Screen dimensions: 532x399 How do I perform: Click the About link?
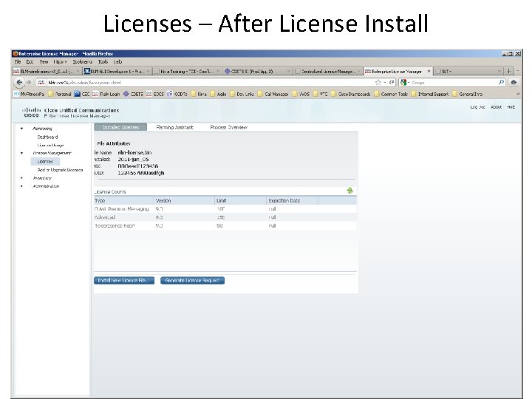point(496,107)
